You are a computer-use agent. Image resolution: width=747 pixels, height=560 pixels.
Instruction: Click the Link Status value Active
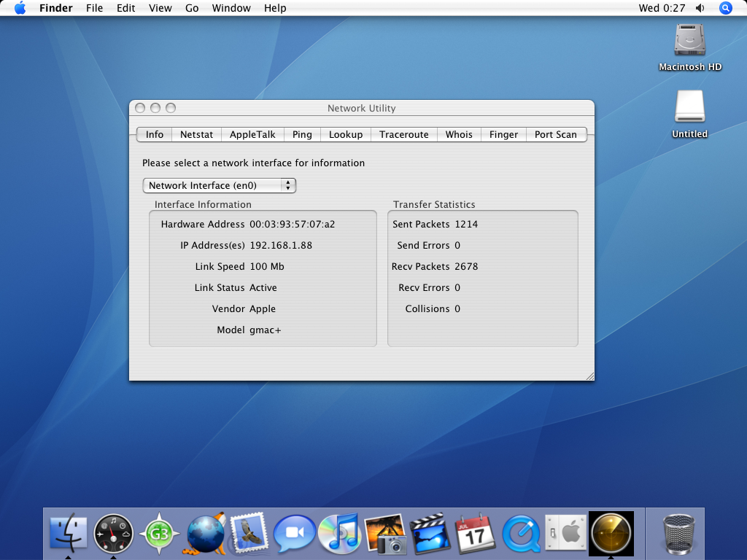point(263,287)
